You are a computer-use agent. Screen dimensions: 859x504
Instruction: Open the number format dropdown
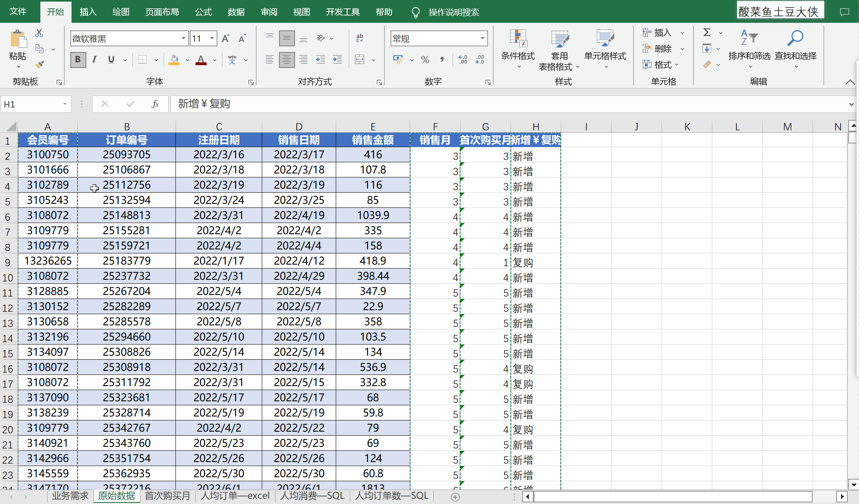click(482, 39)
